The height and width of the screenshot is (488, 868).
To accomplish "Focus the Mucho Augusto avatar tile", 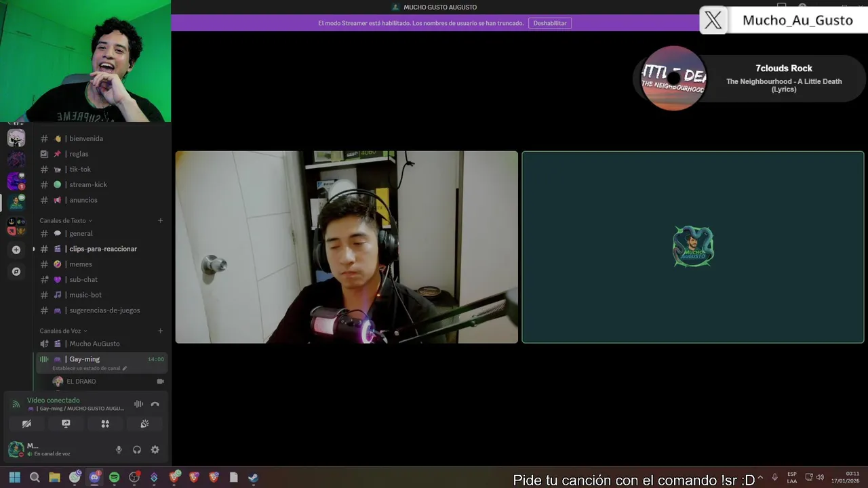I will [x=693, y=247].
